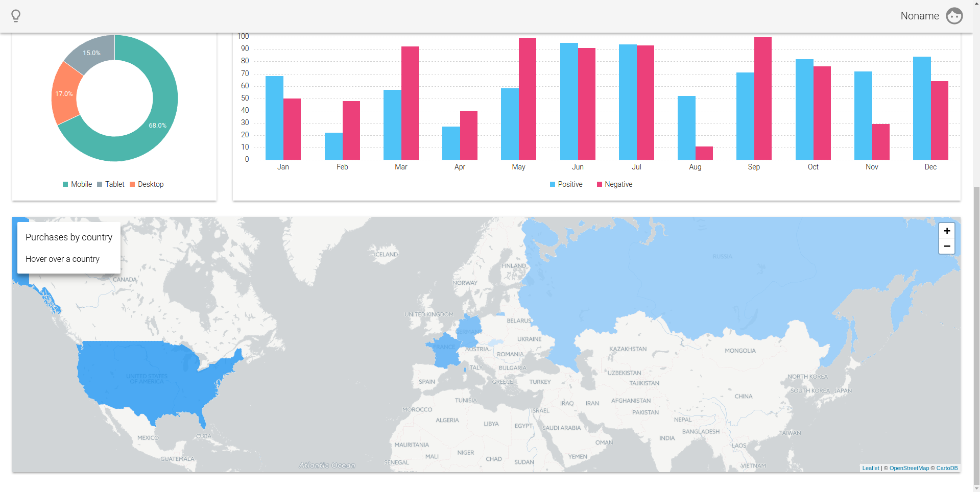Click the "MONGOLIA" map label

[x=740, y=351]
